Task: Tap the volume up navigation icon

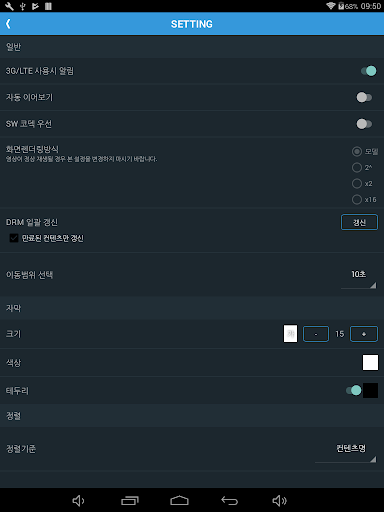Action: point(279,500)
